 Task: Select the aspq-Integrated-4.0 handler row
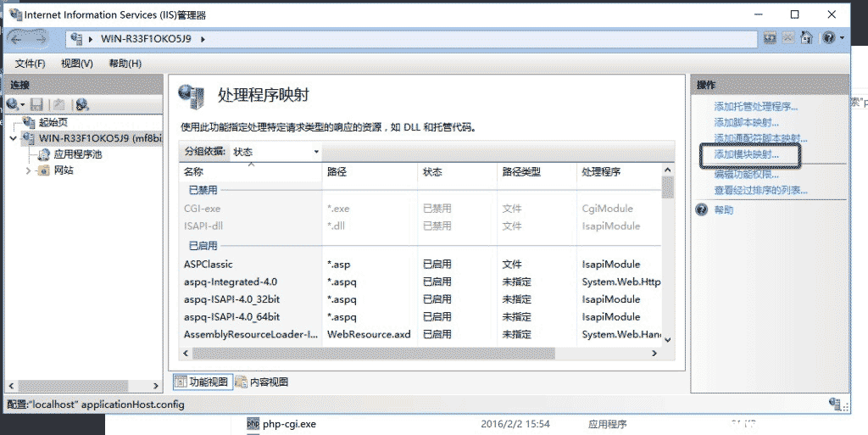tap(420, 282)
